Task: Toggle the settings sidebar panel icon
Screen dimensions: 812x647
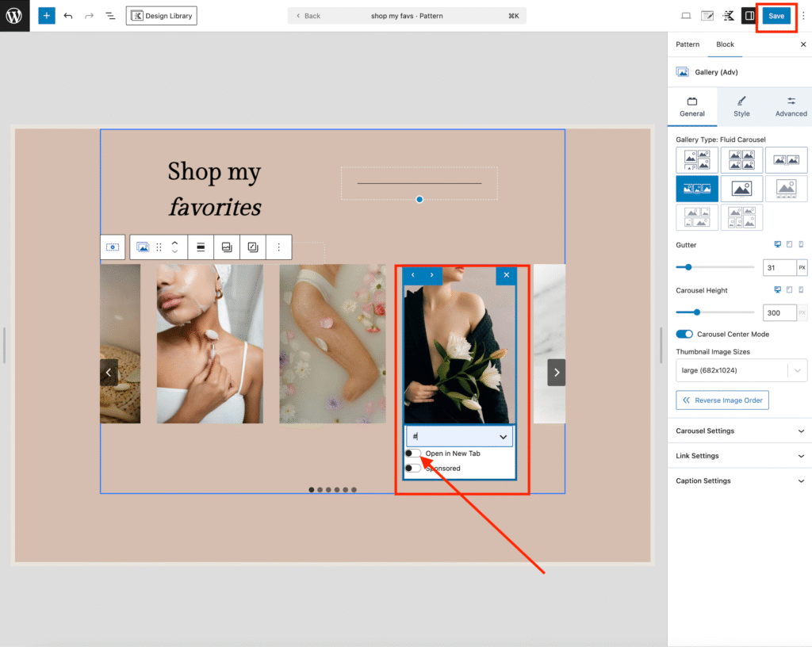Action: pyautogui.click(x=749, y=16)
